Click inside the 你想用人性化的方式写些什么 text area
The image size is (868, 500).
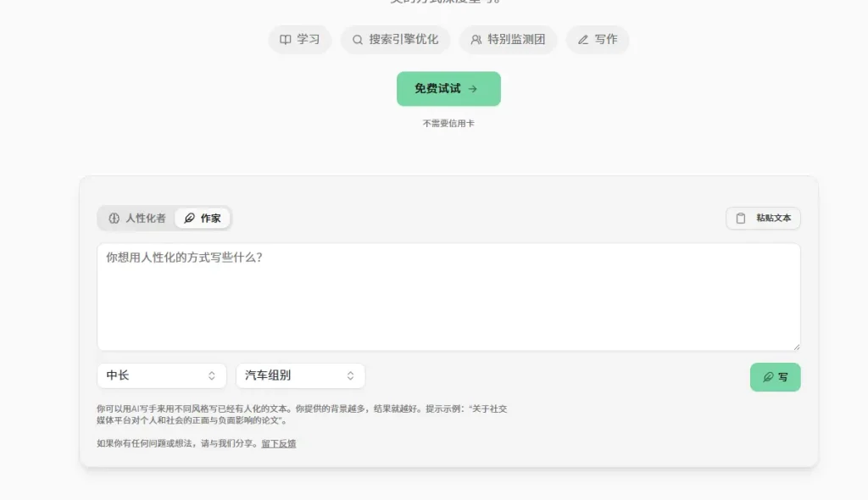coord(448,297)
